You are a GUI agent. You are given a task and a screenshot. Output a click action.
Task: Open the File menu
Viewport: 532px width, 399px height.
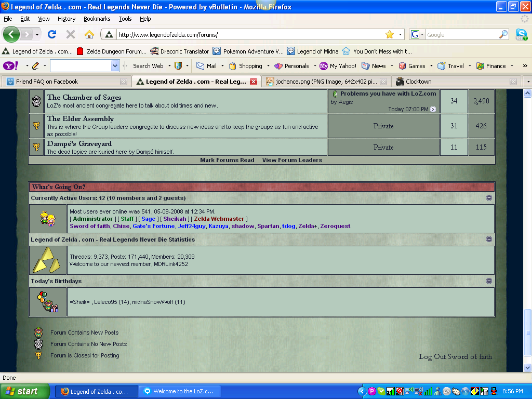(8, 19)
